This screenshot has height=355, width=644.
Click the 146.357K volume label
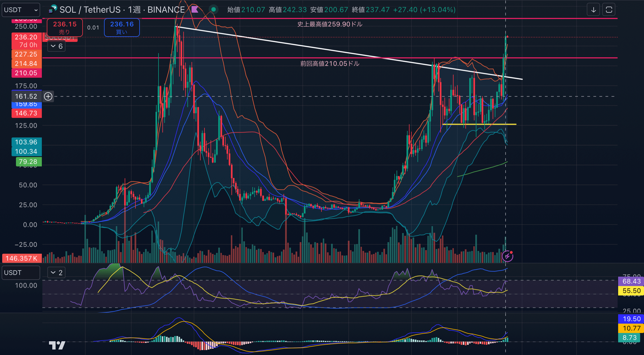tap(22, 258)
